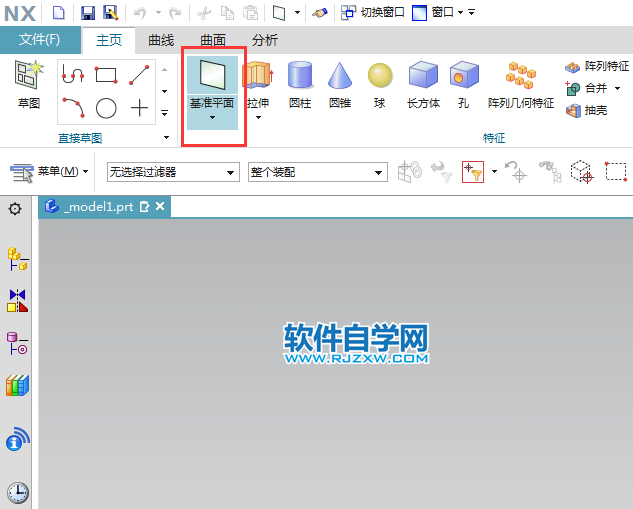This screenshot has width=633, height=509.
Task: Expand the quick access toolbar options
Action: (472, 13)
